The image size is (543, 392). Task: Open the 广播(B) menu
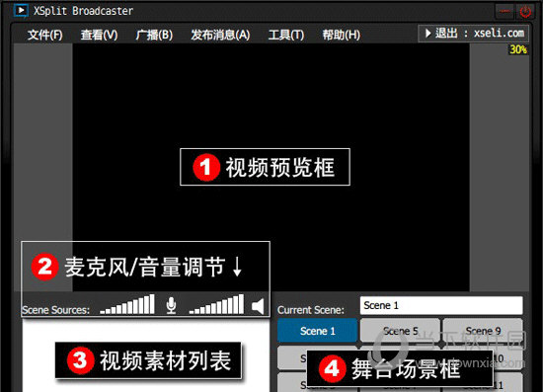tap(154, 35)
